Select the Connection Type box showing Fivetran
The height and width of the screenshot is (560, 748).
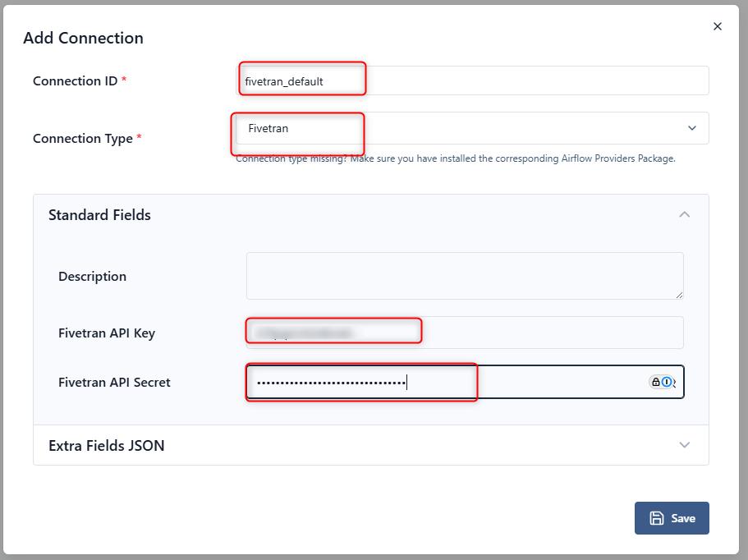click(x=460, y=128)
